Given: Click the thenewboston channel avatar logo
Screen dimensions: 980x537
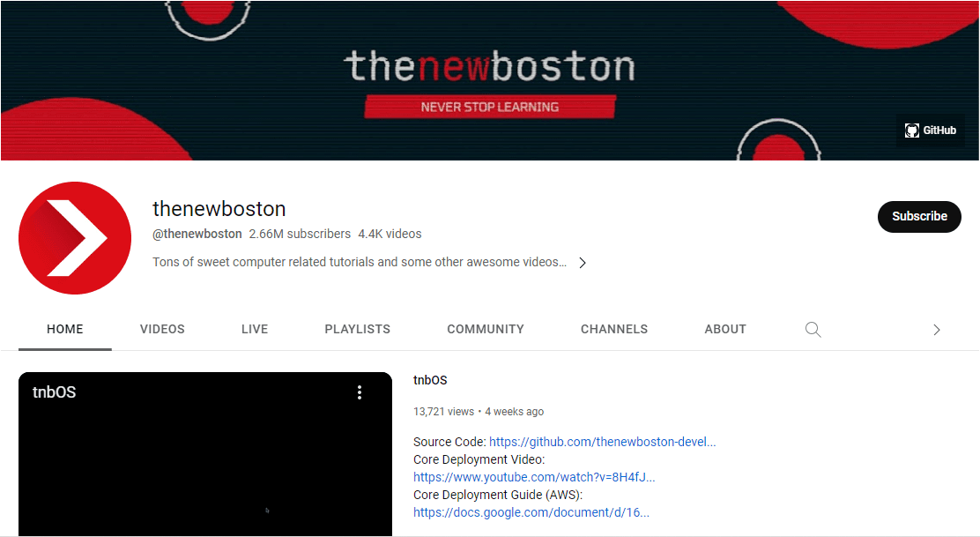Looking at the screenshot, I should click(75, 238).
